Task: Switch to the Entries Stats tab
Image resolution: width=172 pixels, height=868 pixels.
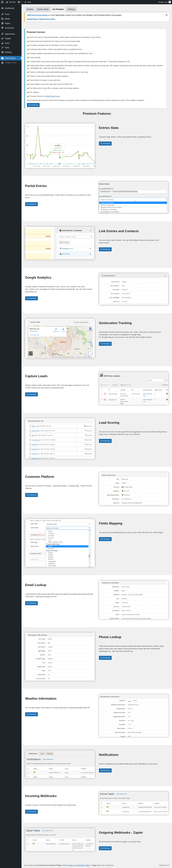Action: [x=43, y=9]
